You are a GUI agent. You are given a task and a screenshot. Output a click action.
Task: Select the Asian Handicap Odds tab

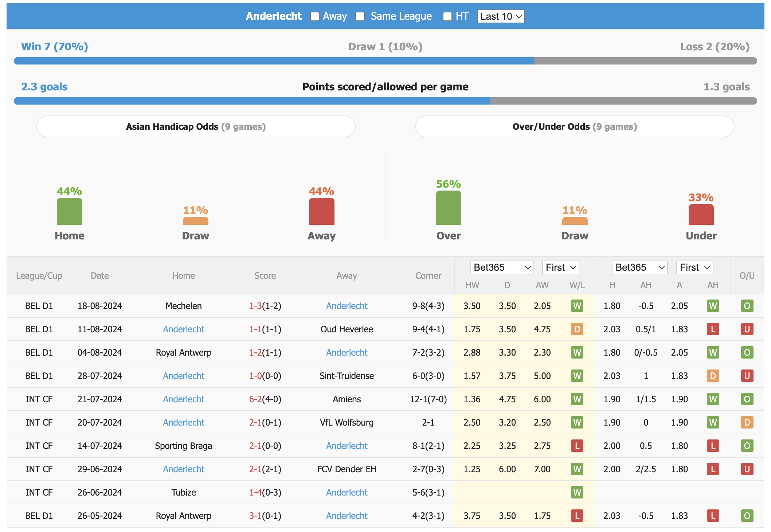(x=196, y=126)
